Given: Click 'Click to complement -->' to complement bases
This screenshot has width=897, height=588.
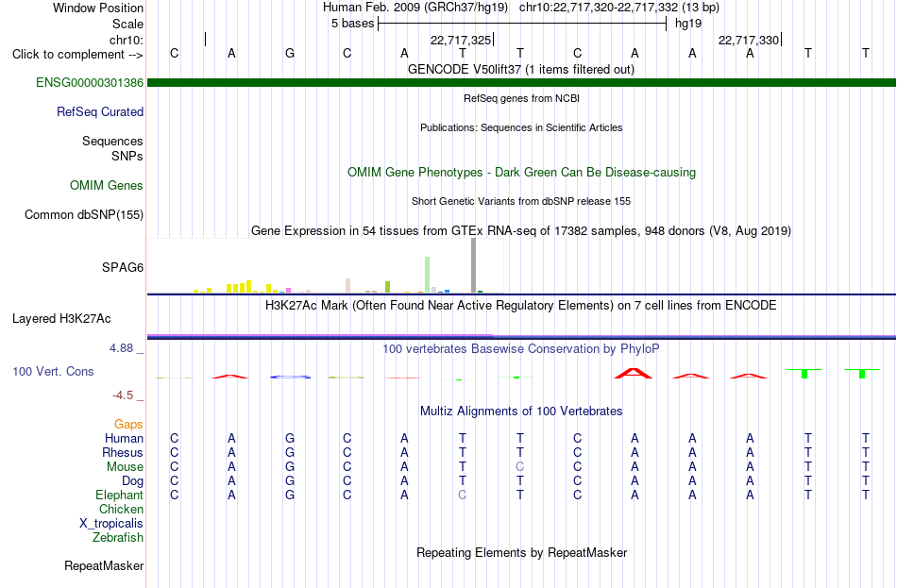Looking at the screenshot, I should [77, 55].
